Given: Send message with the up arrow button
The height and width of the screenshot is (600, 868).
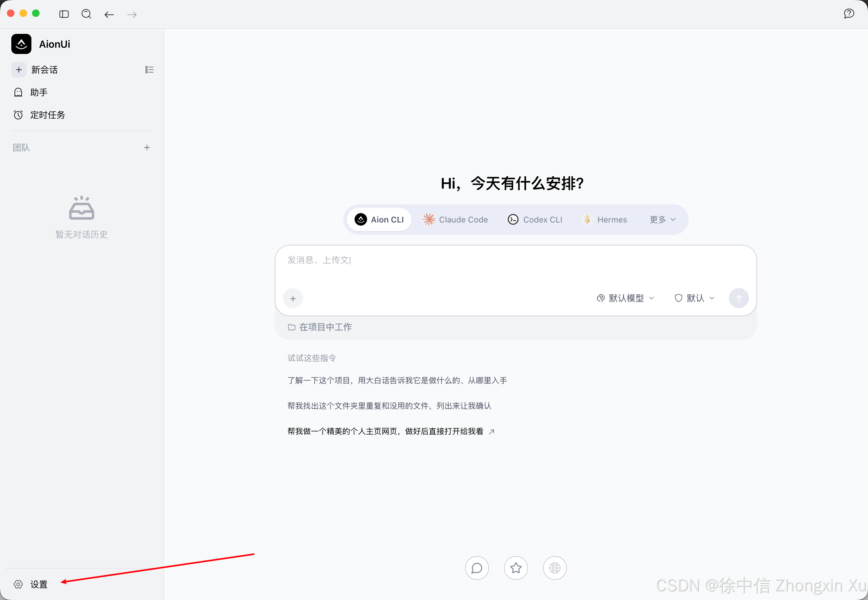Looking at the screenshot, I should pos(739,298).
